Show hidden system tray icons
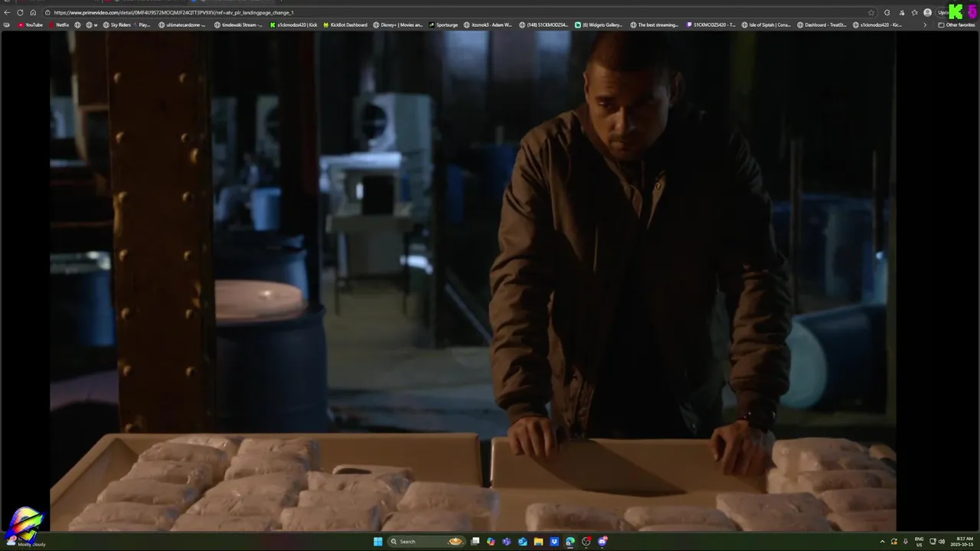The image size is (980, 551). pos(882,541)
